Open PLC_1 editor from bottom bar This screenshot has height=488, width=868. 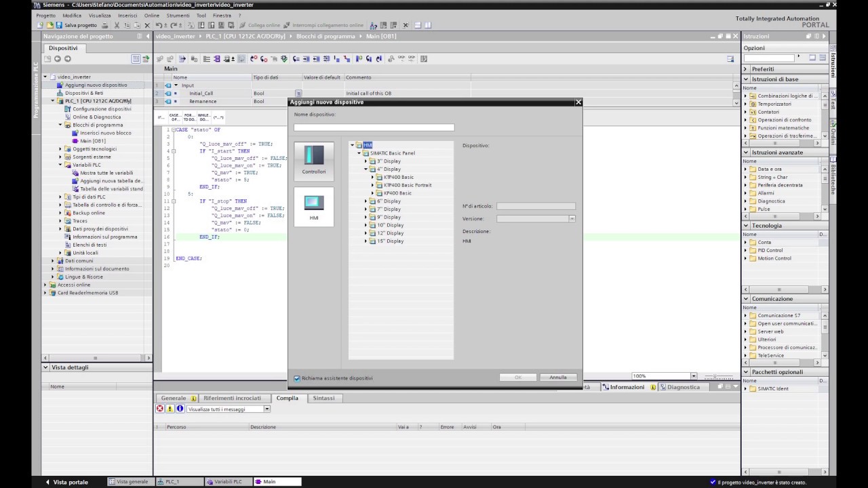click(178, 482)
